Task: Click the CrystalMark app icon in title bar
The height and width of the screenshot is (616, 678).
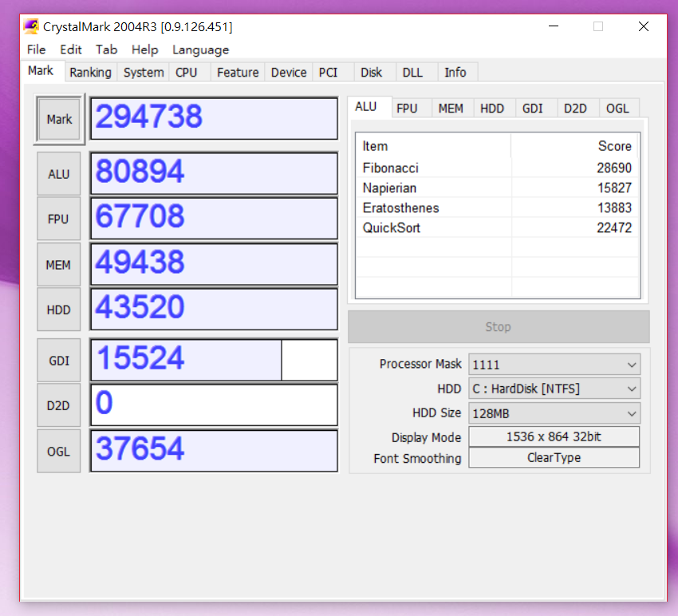Action: [x=31, y=26]
